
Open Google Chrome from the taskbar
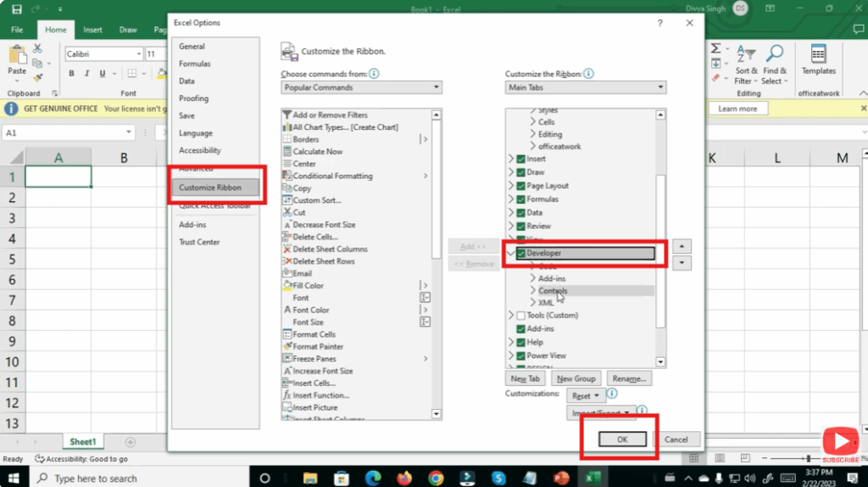coord(436,478)
